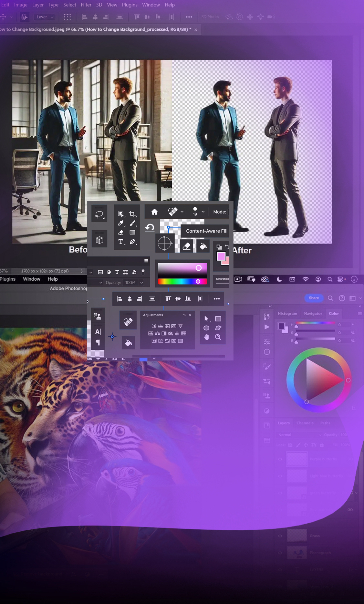
Task: Click the Wi-Fi icon in menu bar
Action: pos(305,279)
